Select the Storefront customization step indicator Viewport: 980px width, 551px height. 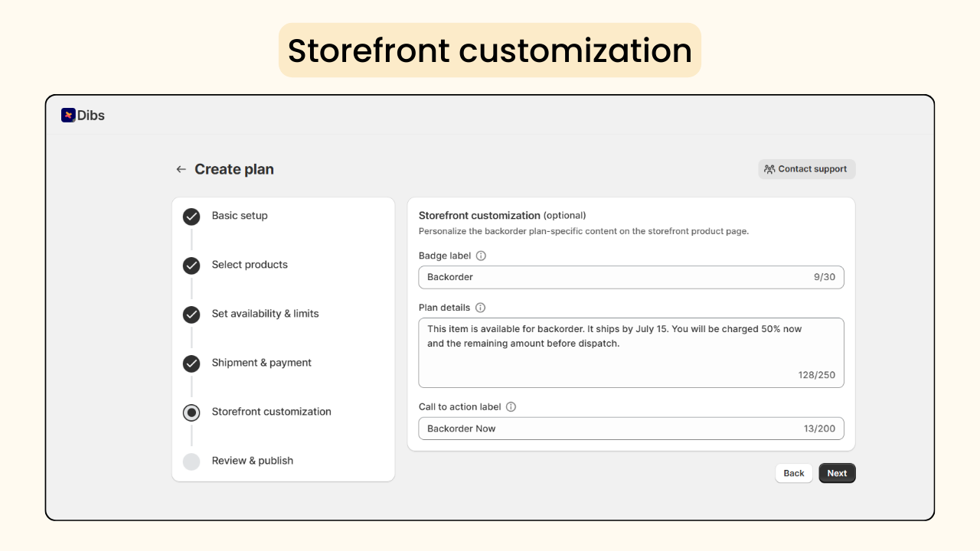pos(191,412)
